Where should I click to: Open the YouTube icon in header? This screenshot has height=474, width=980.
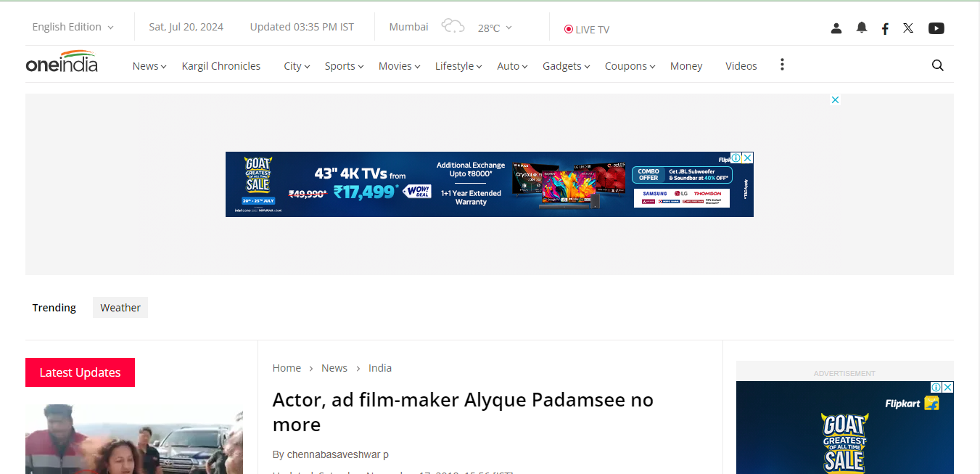[936, 28]
